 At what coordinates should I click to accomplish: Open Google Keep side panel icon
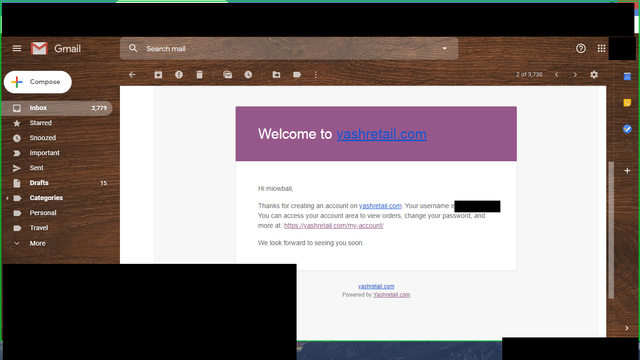tap(627, 103)
